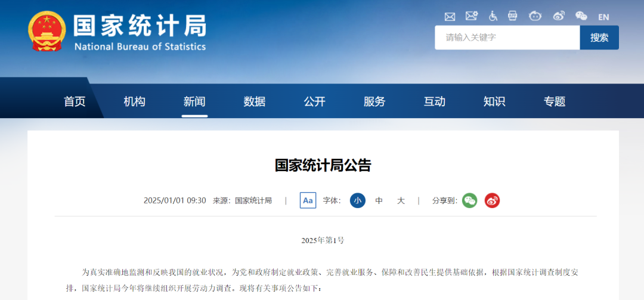The width and height of the screenshot is (644, 300).
Task: Open the 公开 navigation menu
Action: click(315, 101)
